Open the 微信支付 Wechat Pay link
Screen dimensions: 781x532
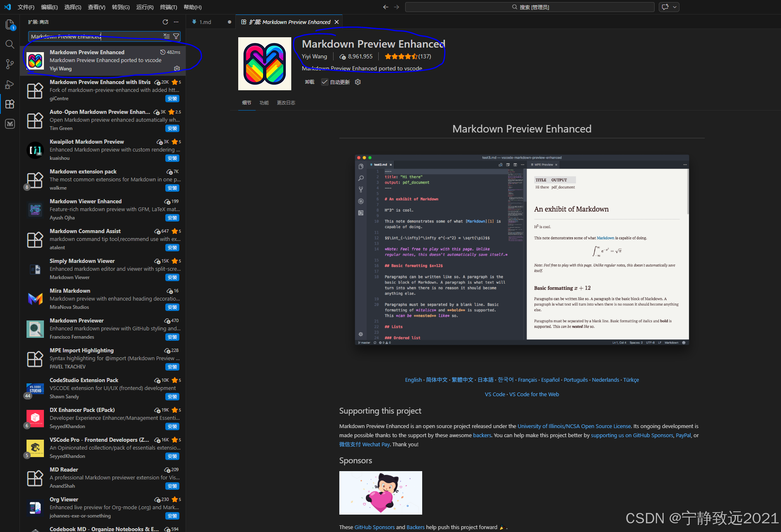click(365, 444)
